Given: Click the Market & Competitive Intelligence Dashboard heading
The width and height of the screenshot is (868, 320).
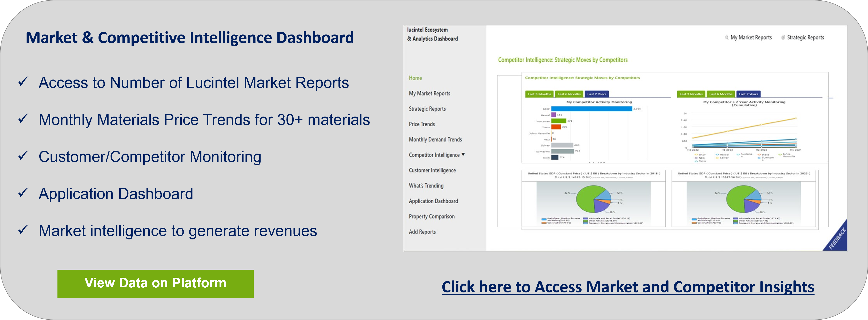Looking at the screenshot, I should pyautogui.click(x=190, y=37).
